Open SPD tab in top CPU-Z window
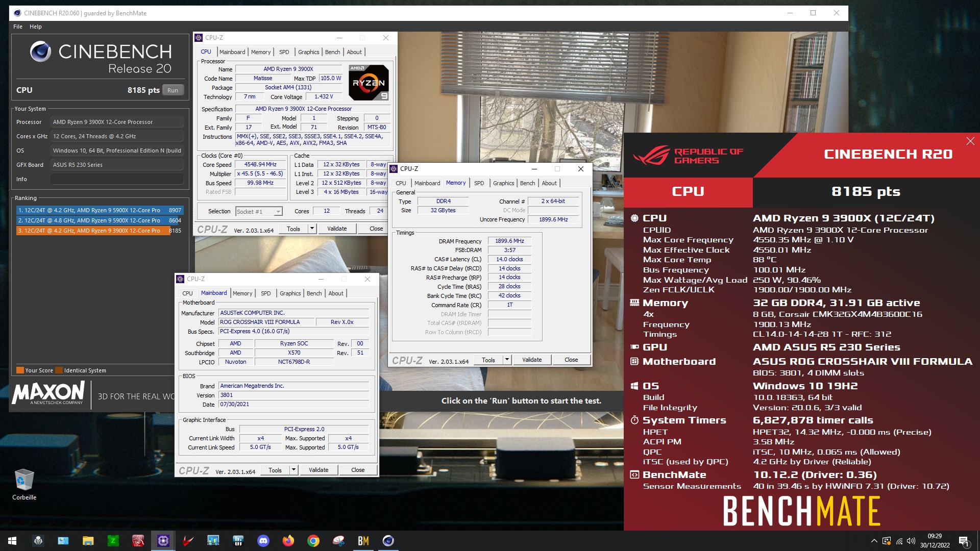Screen dimensions: 980x551 pos(284,52)
